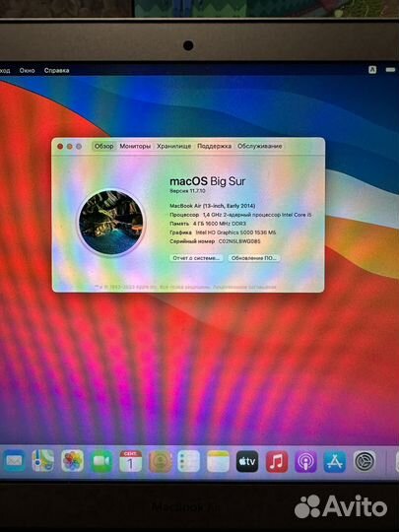Open the App Store icon
399x532 pixels.
[335, 461]
